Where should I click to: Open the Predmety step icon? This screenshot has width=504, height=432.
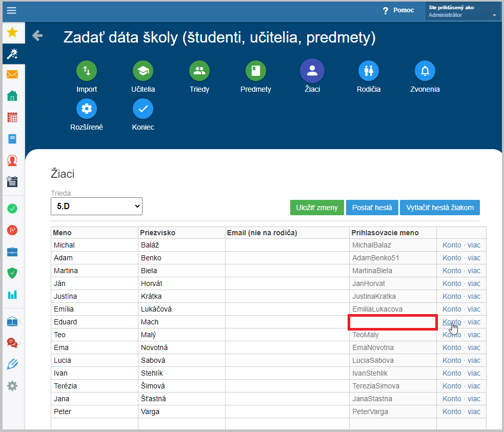(256, 71)
